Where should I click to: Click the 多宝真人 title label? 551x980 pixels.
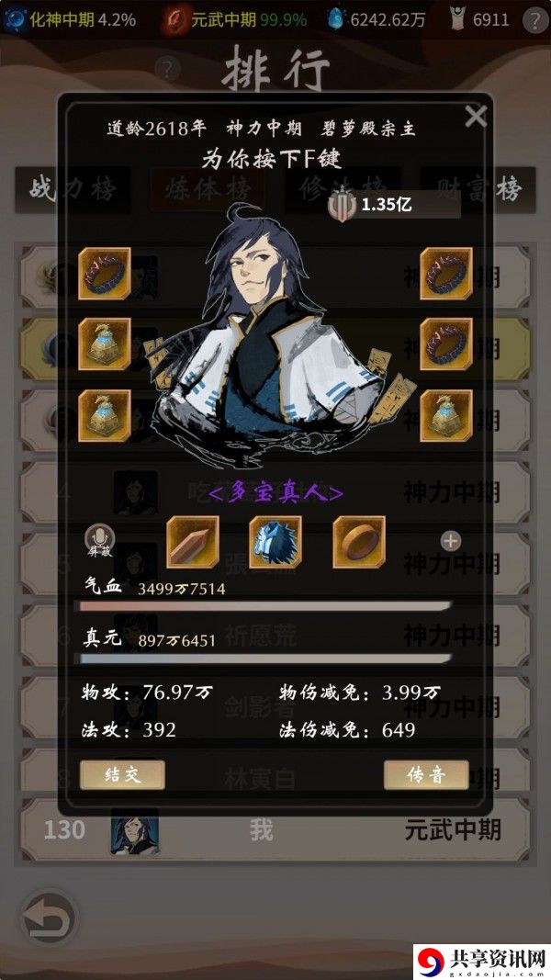pyautogui.click(x=275, y=494)
